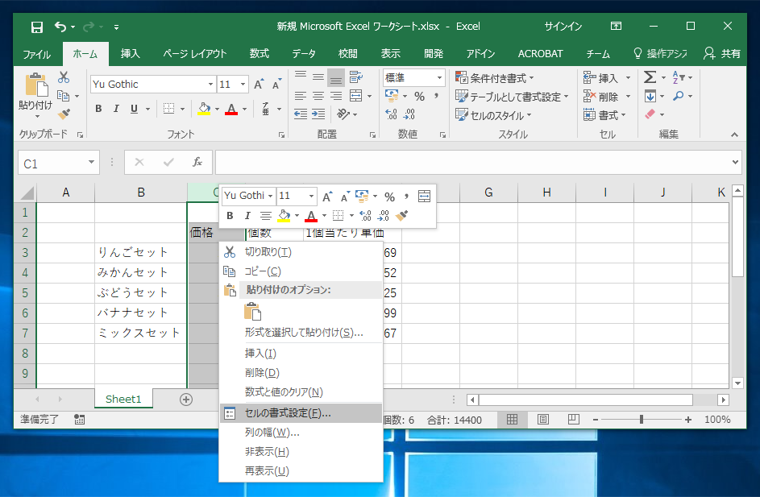Image resolution: width=760 pixels, height=497 pixels.
Task: Click the mini toolbar Format Painter icon
Action: (x=402, y=215)
